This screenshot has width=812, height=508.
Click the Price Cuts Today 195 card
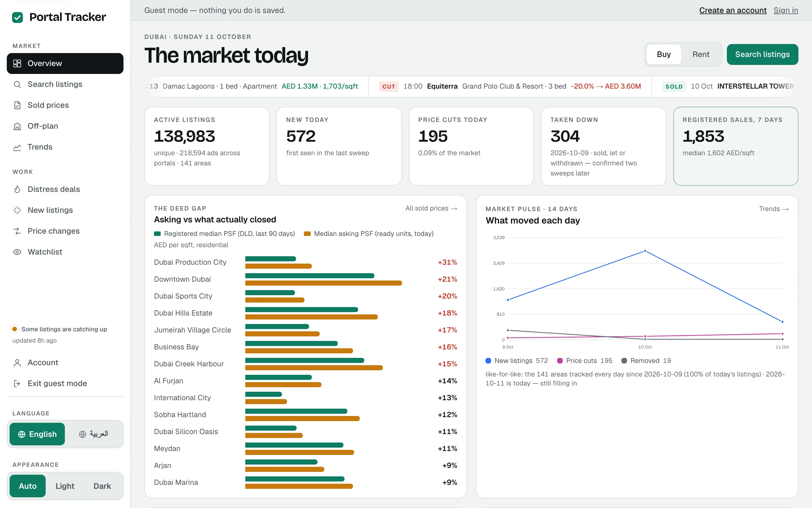click(x=471, y=146)
